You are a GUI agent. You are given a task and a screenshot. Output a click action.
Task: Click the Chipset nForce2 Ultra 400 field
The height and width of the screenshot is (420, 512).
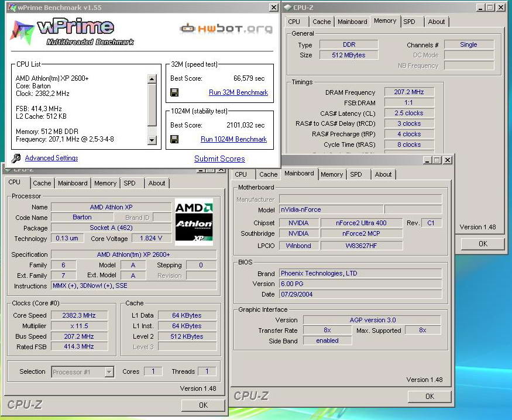tap(361, 223)
